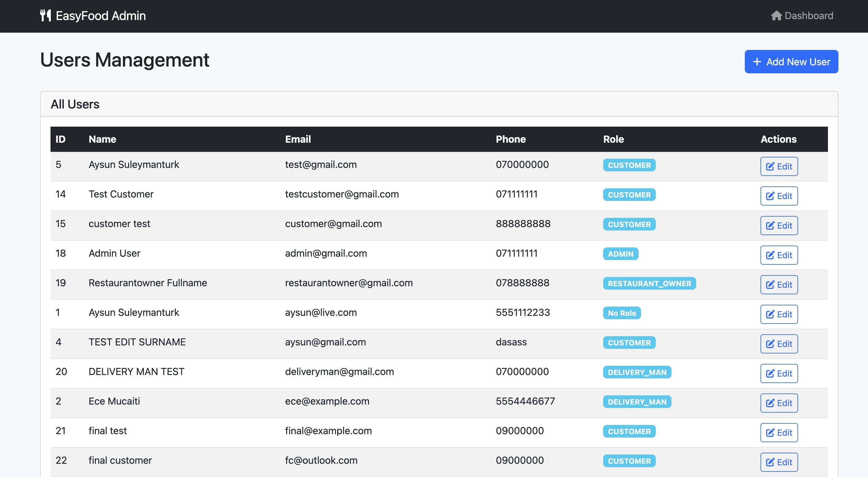
Task: Edit user final@example.com
Action: 779,433
